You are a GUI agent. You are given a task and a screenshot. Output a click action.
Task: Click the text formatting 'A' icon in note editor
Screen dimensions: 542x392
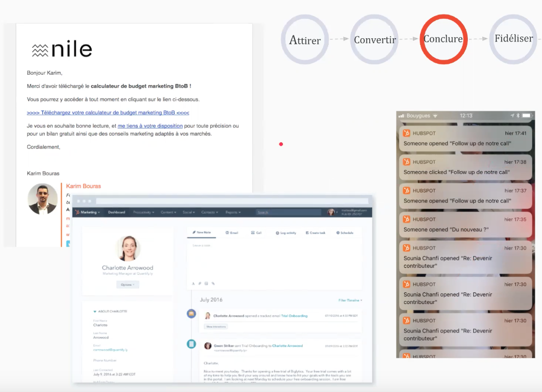click(193, 283)
